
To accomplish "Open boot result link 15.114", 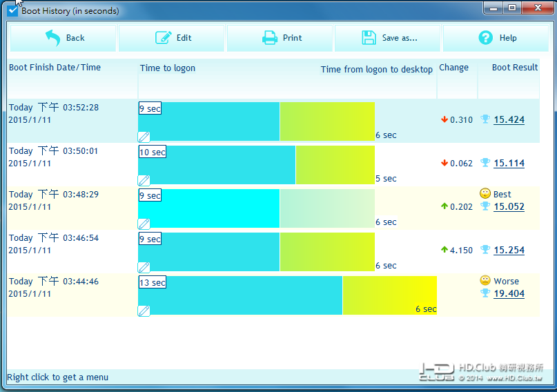I will 509,164.
